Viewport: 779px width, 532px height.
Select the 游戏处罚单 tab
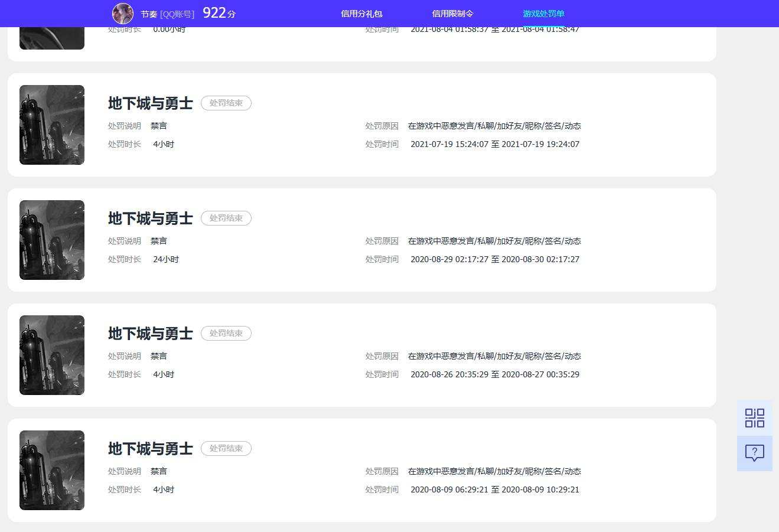[544, 14]
